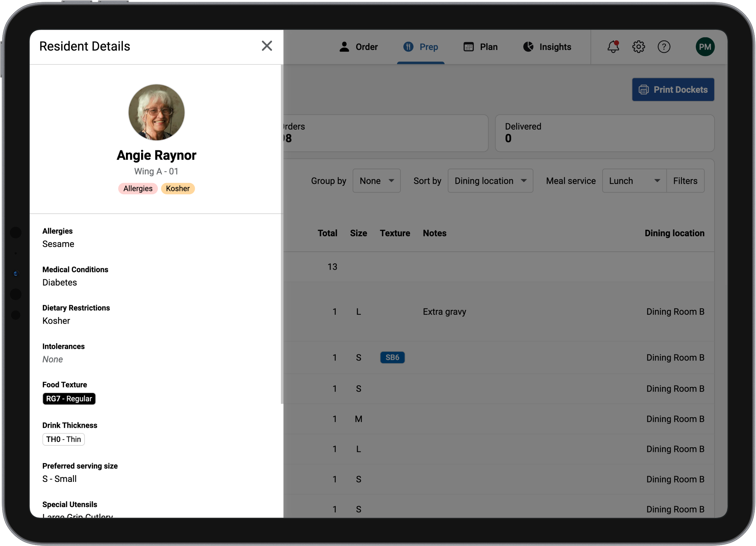Click Angie Raynor's profile photo

(156, 112)
